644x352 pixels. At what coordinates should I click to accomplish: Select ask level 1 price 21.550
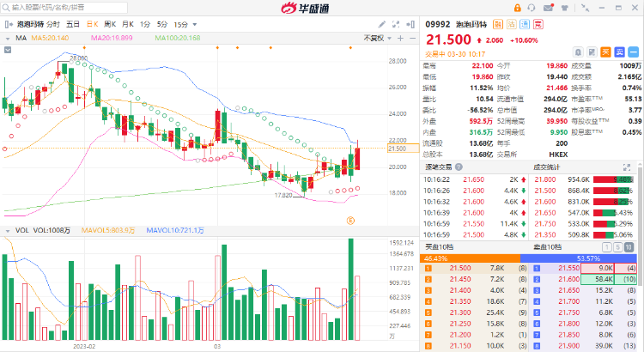(x=568, y=268)
